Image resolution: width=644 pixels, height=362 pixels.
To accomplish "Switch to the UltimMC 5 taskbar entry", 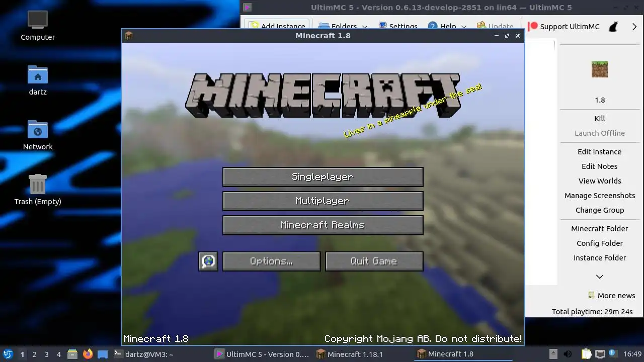I will (262, 354).
